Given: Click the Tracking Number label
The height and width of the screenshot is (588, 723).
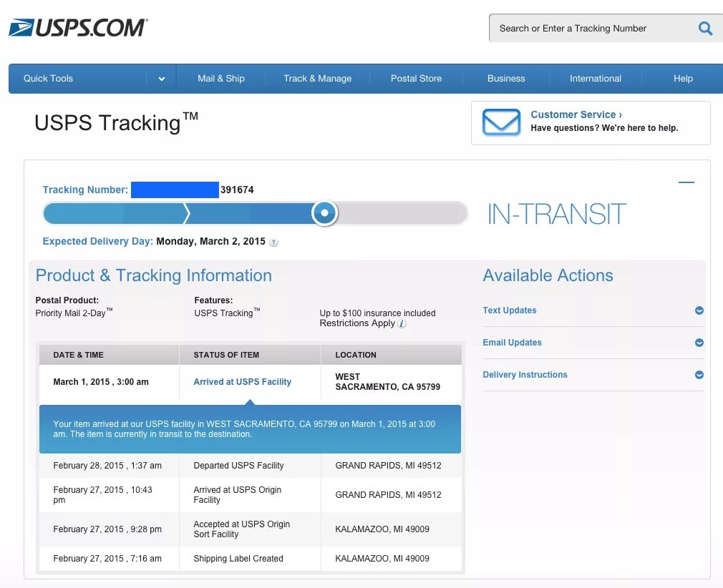Looking at the screenshot, I should (85, 190).
